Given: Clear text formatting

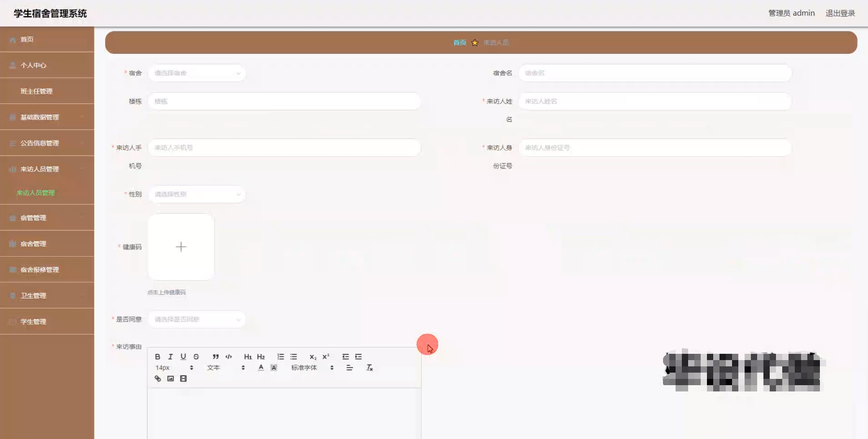Looking at the screenshot, I should tap(370, 368).
